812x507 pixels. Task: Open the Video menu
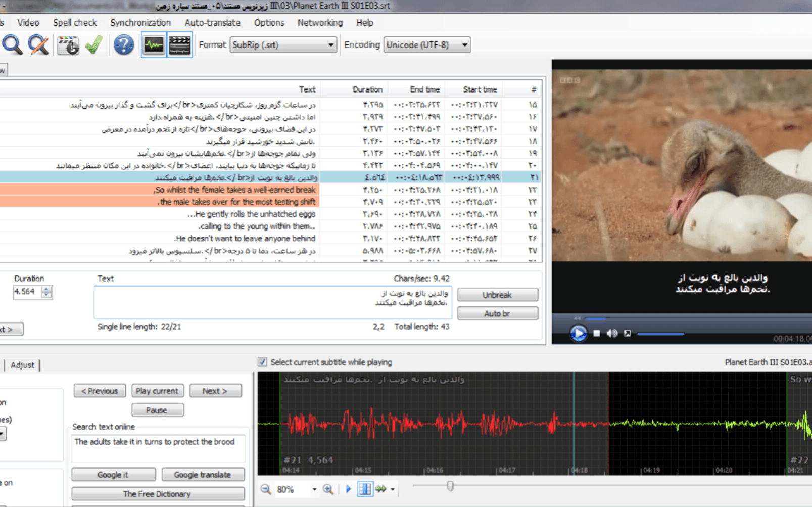(28, 23)
